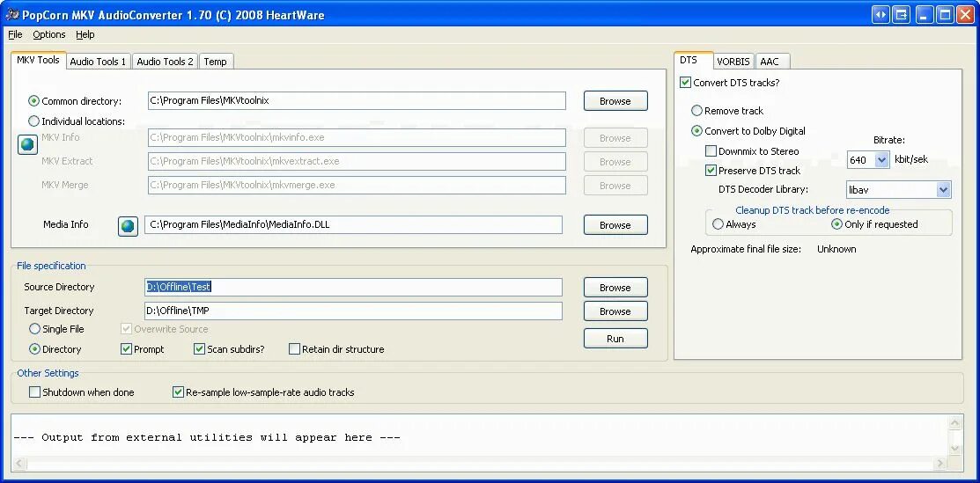This screenshot has width=980, height=483.
Task: Open the DTS settings tab
Action: (693, 60)
